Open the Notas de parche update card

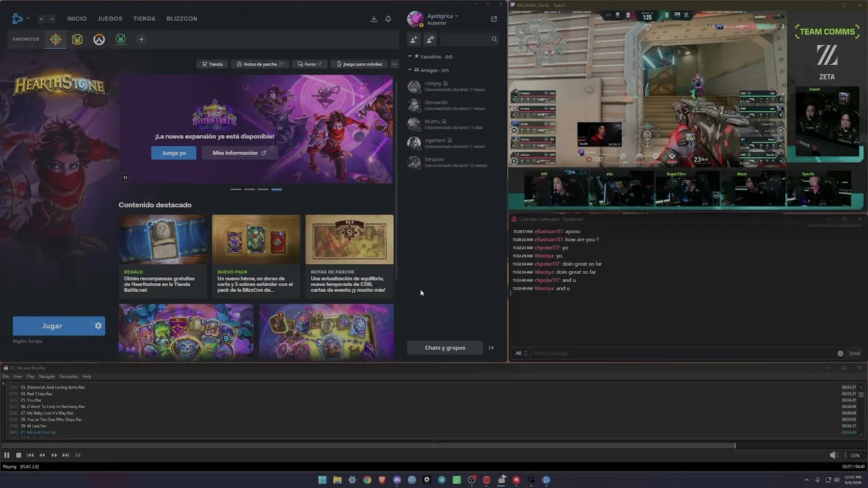[349, 256]
